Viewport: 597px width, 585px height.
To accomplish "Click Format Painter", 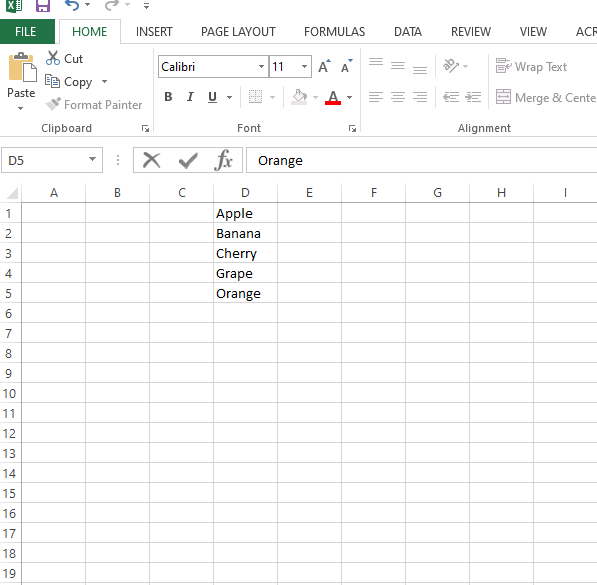I will click(94, 104).
